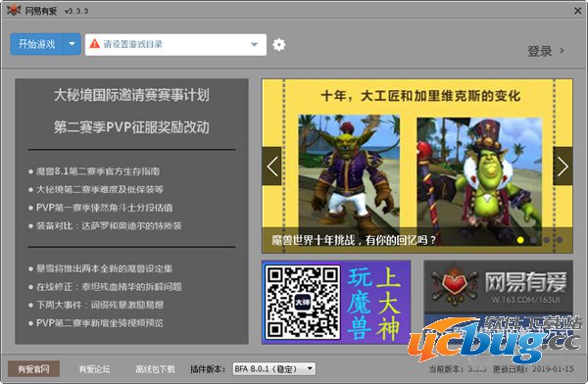Select the second carousel dot
This screenshot has width=588, height=384.
click(x=533, y=240)
